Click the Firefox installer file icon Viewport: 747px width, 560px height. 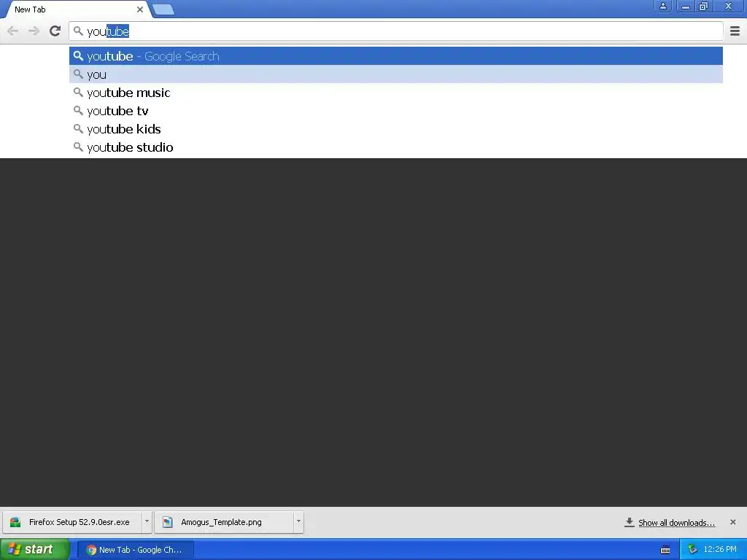(x=15, y=522)
